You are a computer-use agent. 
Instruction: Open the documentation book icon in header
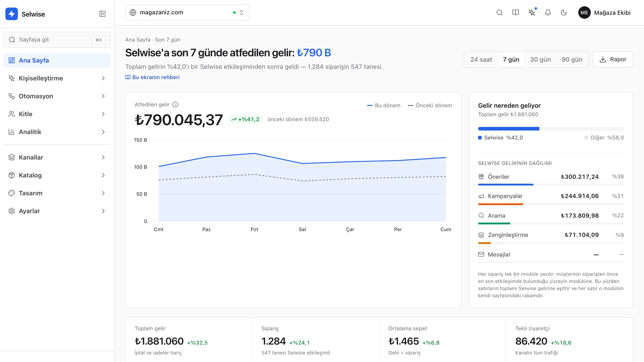pyautogui.click(x=515, y=13)
